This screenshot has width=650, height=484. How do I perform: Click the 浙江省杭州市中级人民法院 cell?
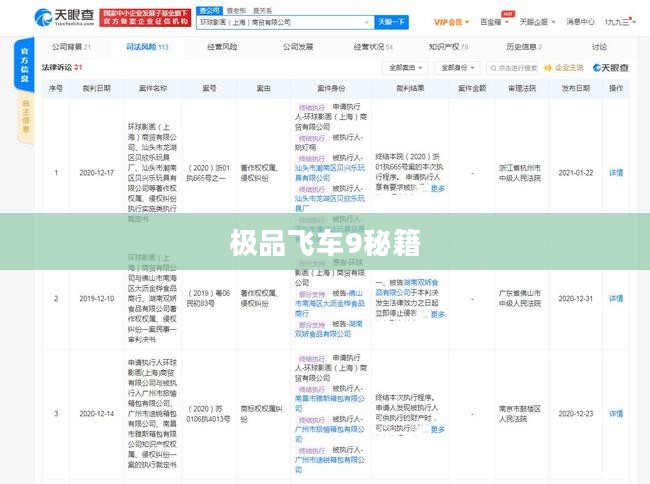520,173
